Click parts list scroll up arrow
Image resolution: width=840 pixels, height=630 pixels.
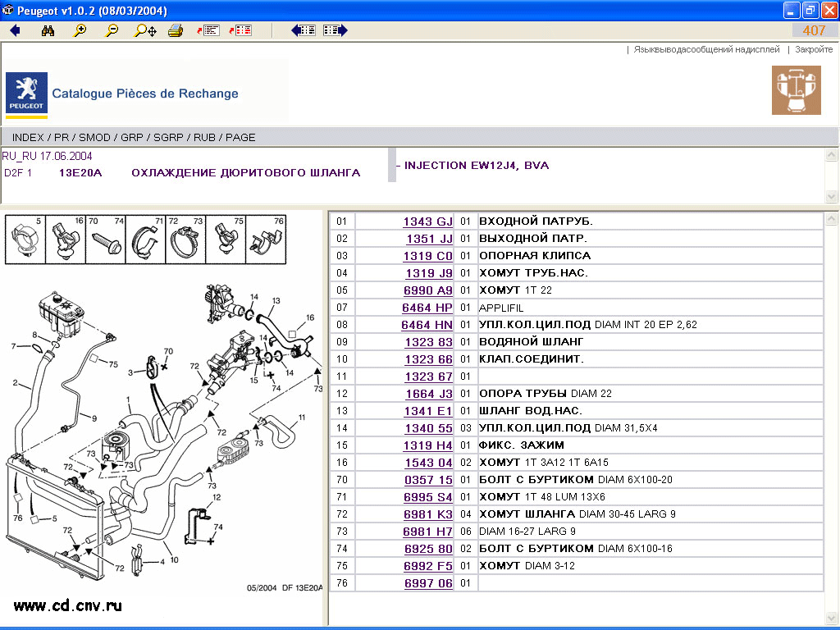click(x=832, y=218)
